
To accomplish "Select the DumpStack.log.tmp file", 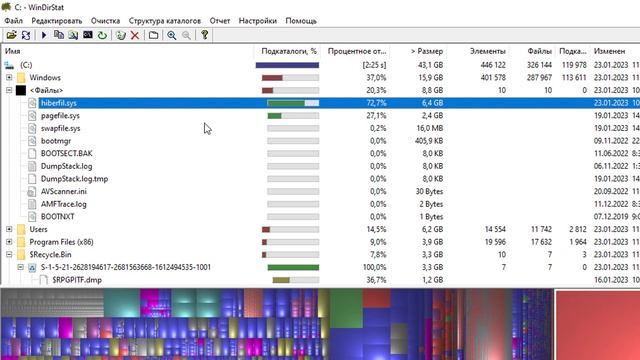I will point(74,179).
